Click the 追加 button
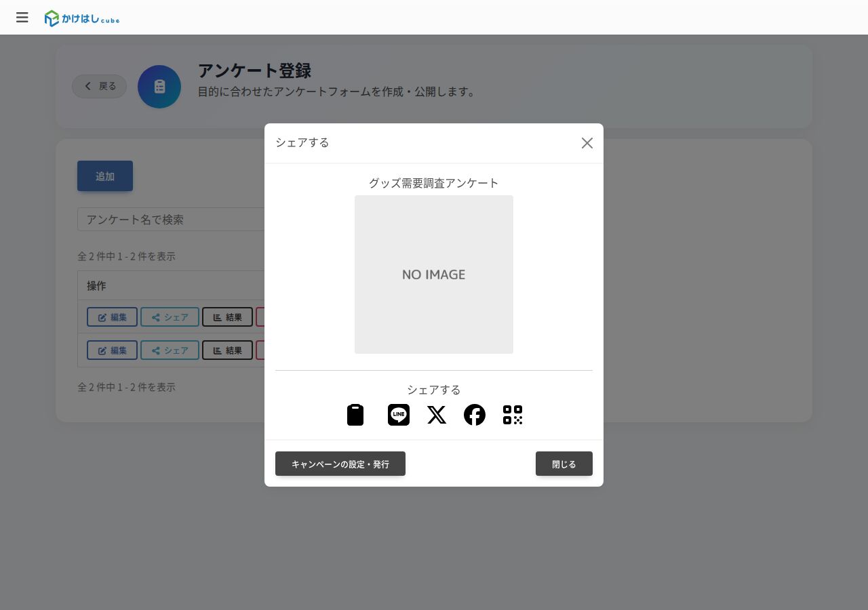 click(105, 176)
